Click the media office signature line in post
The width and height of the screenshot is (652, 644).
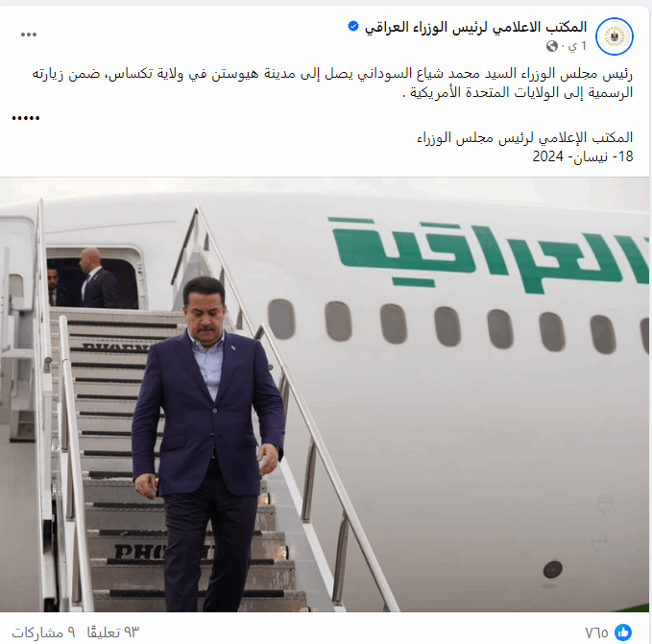(524, 137)
